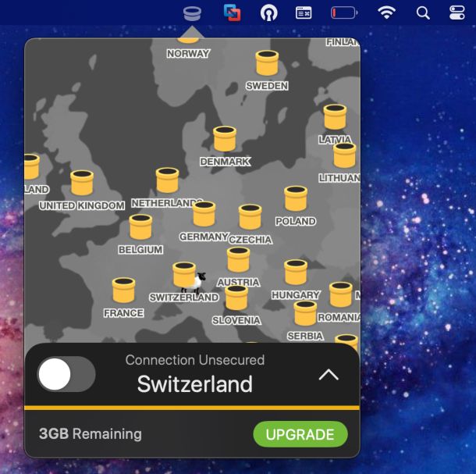Screen dimensions: 476x474
Task: Click the SLOVENIA map label
Action: click(236, 320)
